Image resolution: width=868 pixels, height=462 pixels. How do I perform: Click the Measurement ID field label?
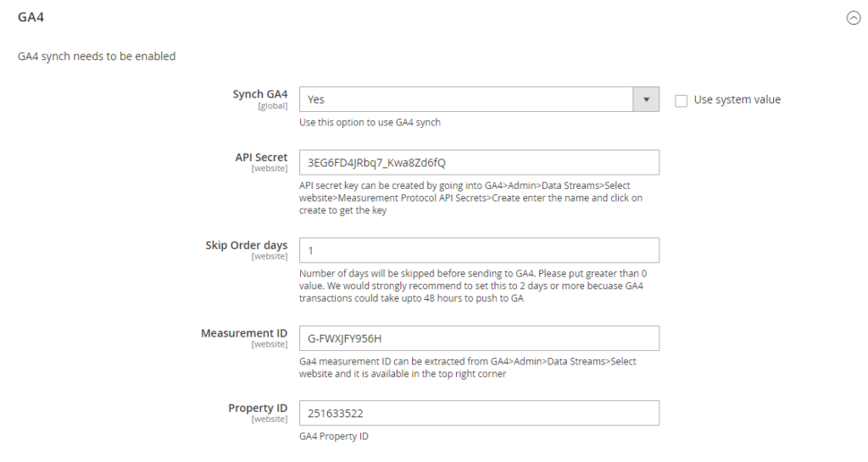point(244,333)
